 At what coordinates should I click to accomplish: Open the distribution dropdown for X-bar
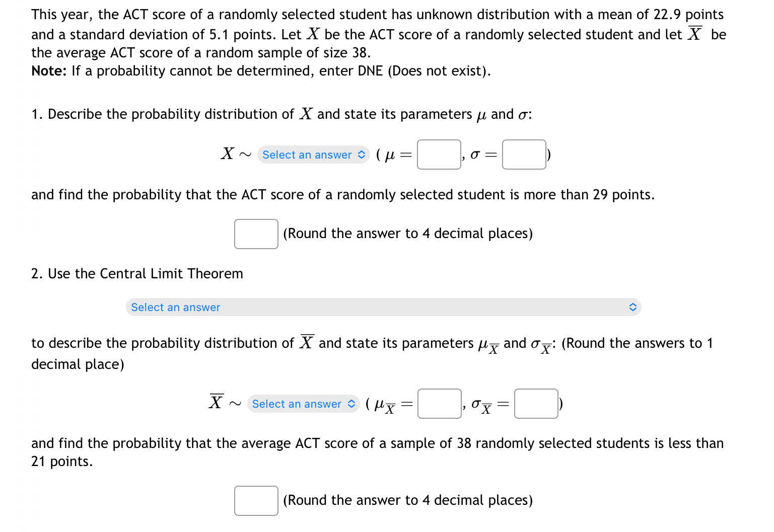point(303,404)
